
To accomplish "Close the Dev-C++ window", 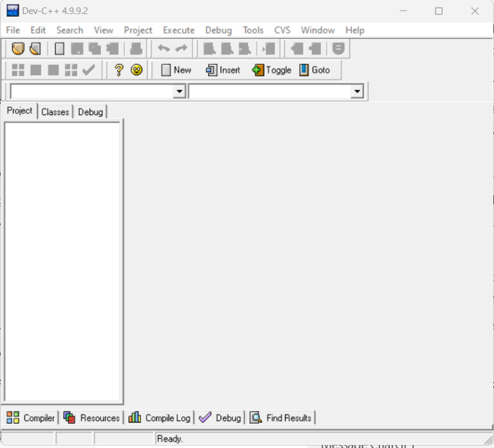I will click(475, 11).
